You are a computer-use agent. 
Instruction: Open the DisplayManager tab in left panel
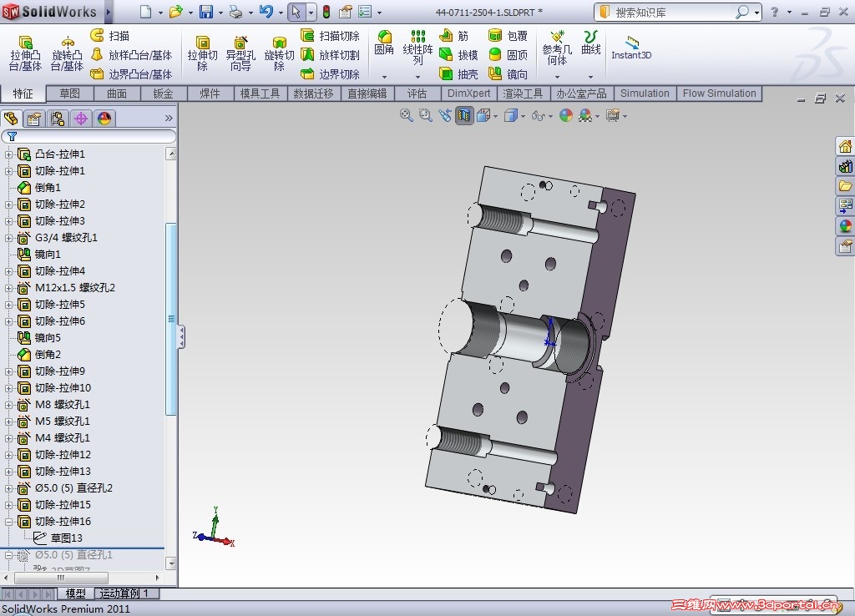(x=104, y=119)
